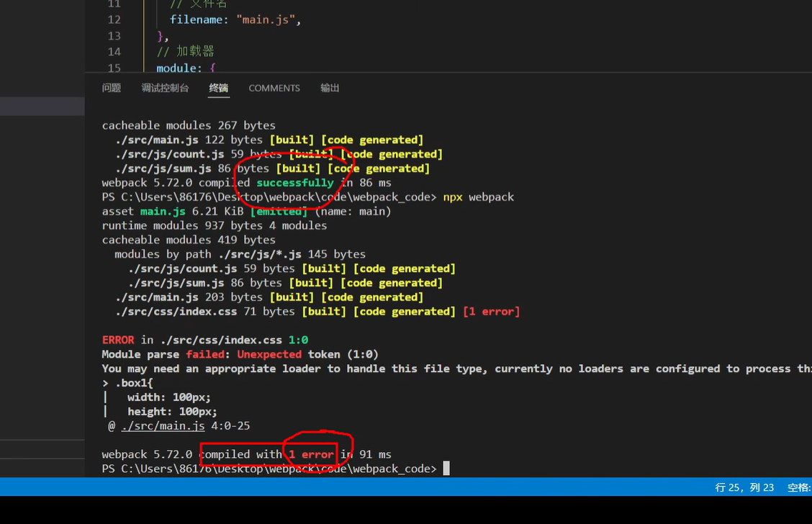Click the circled successfully compile status text

coord(294,182)
